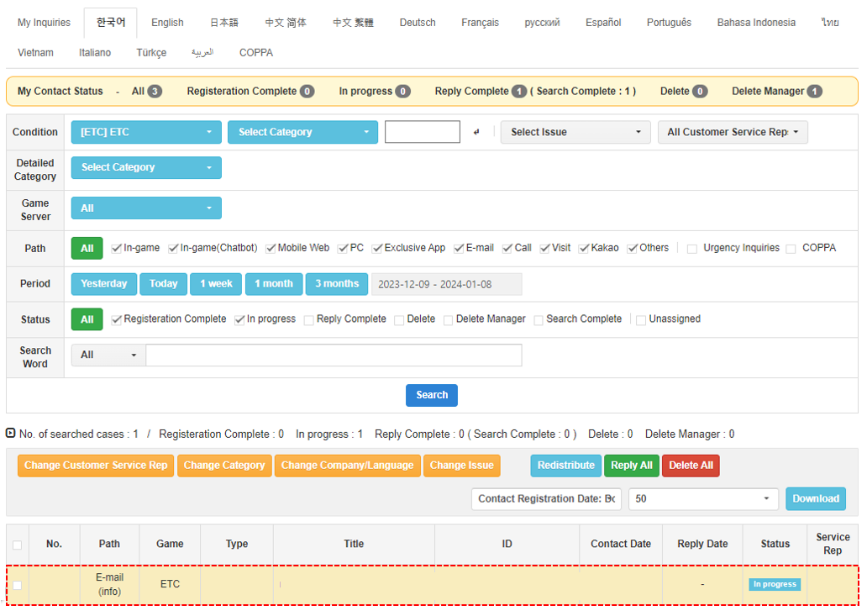
Task: Open the [ETC] ETC condition dropdown
Action: click(146, 132)
